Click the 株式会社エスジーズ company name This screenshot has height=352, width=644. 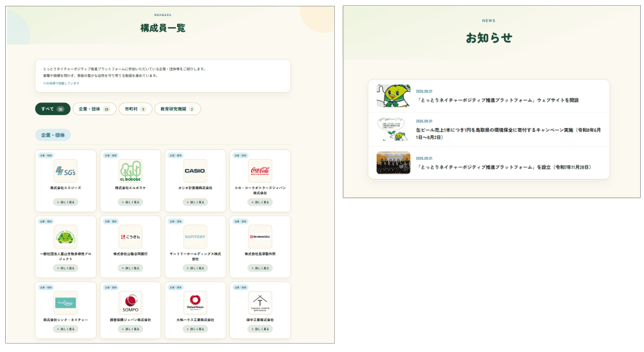click(x=66, y=188)
